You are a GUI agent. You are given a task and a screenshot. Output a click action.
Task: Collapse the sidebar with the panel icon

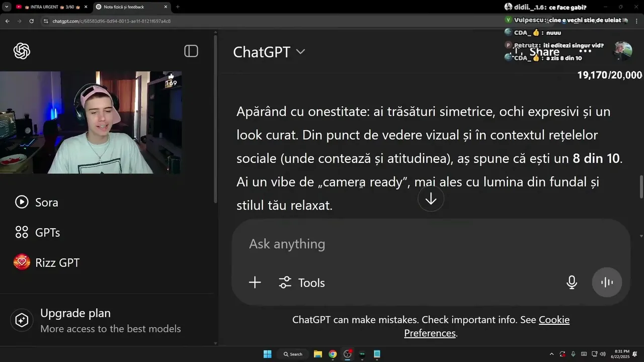tap(191, 51)
